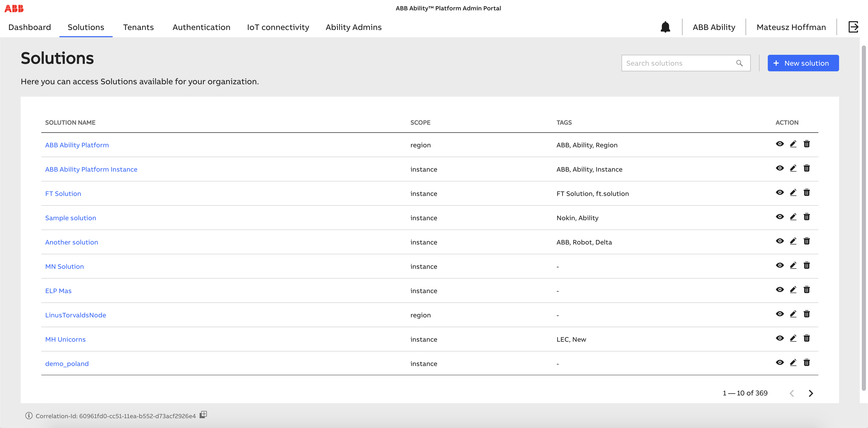
Task: View ABB Ability Platform Instance details
Action: click(x=780, y=168)
